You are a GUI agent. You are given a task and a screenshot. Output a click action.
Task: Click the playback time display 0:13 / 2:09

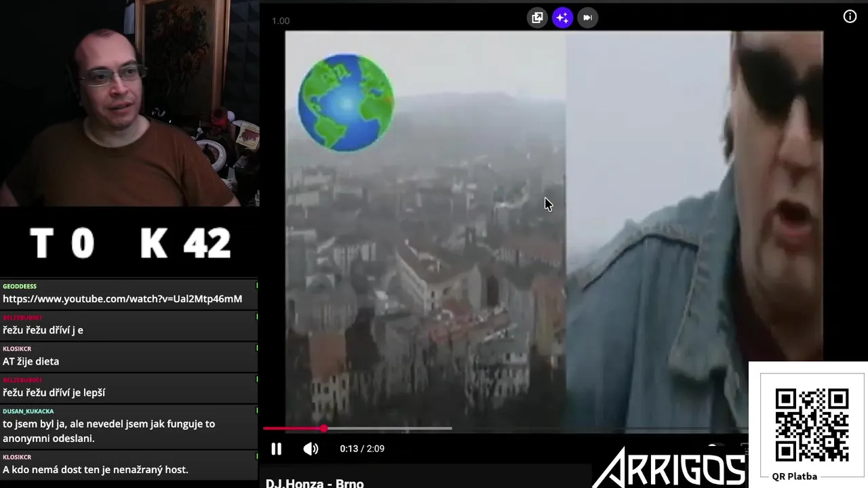362,449
